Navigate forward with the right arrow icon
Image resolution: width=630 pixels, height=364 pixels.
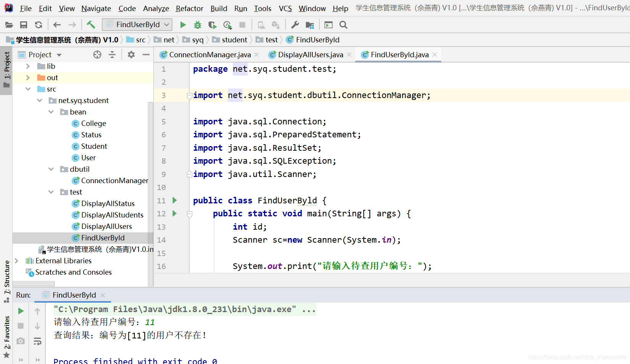pos(72,25)
